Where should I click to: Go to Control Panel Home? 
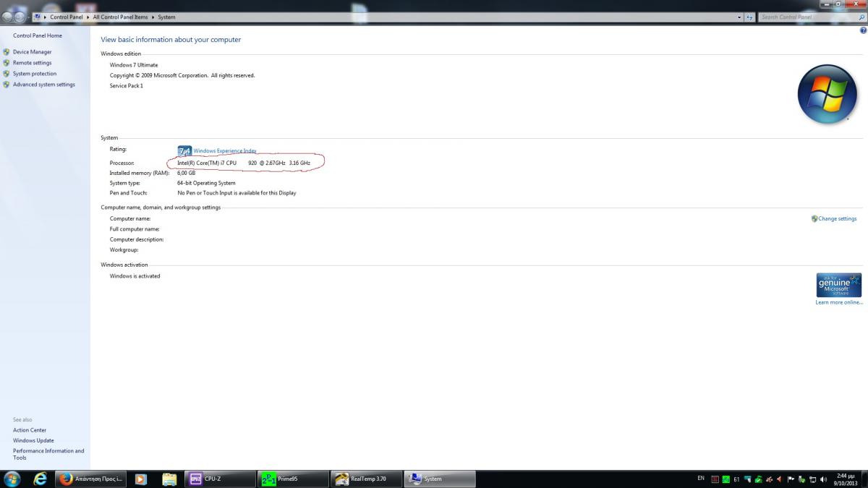(38, 35)
